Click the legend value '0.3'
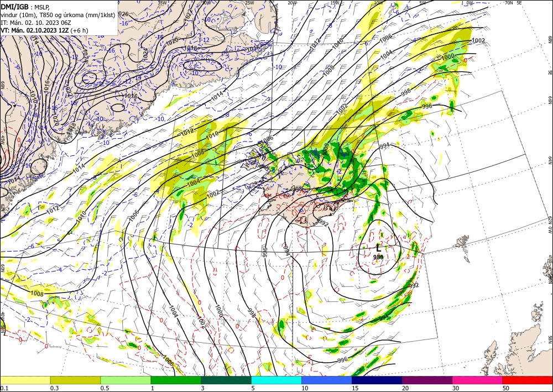The image size is (553, 392). point(54,388)
